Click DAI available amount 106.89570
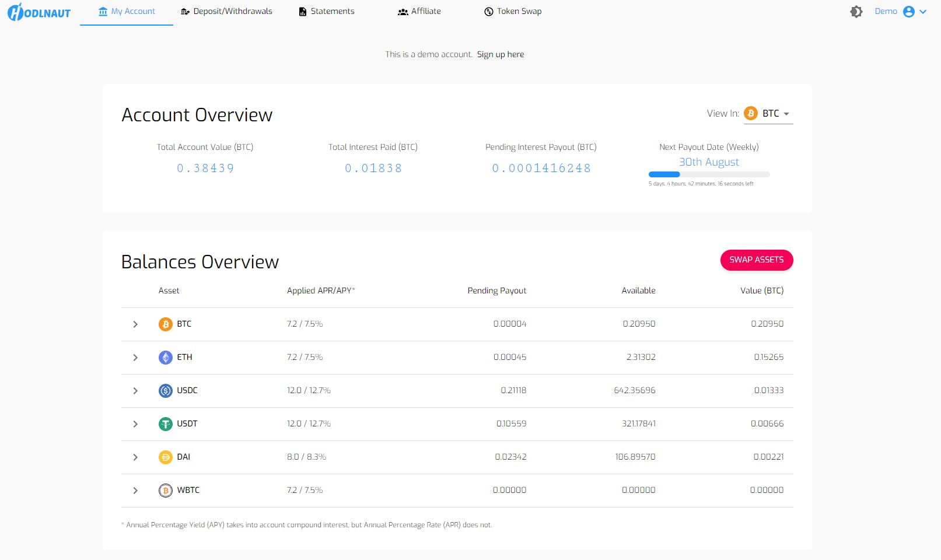The image size is (941, 560). (x=635, y=457)
